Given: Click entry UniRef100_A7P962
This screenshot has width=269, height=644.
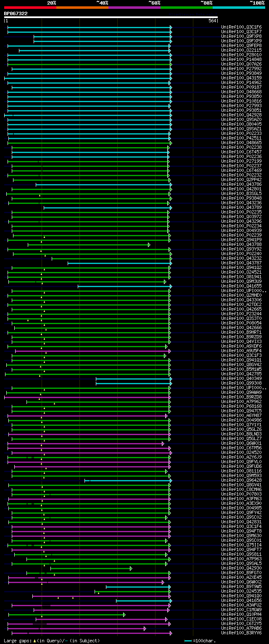Looking at the screenshot, I should coord(241,402).
